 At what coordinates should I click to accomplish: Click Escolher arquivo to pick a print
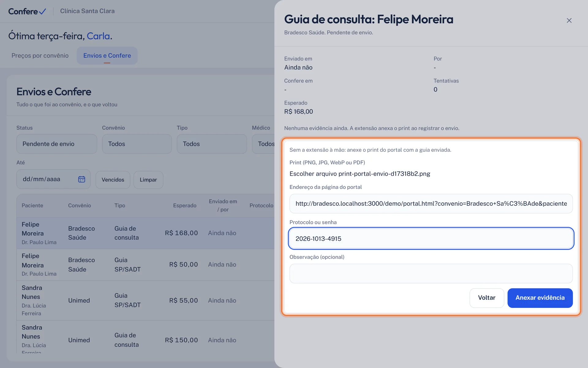pos(313,174)
